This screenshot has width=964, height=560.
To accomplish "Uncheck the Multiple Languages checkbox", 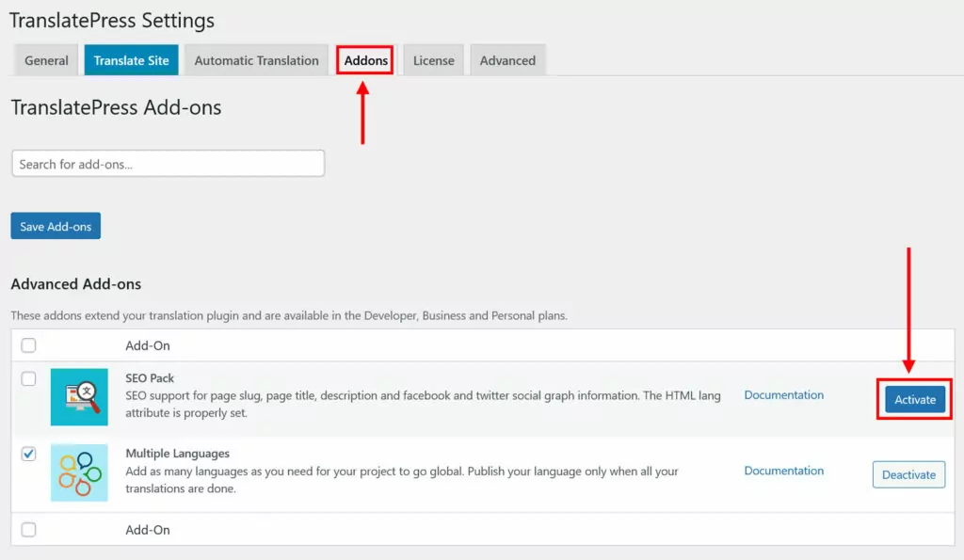I will [28, 454].
